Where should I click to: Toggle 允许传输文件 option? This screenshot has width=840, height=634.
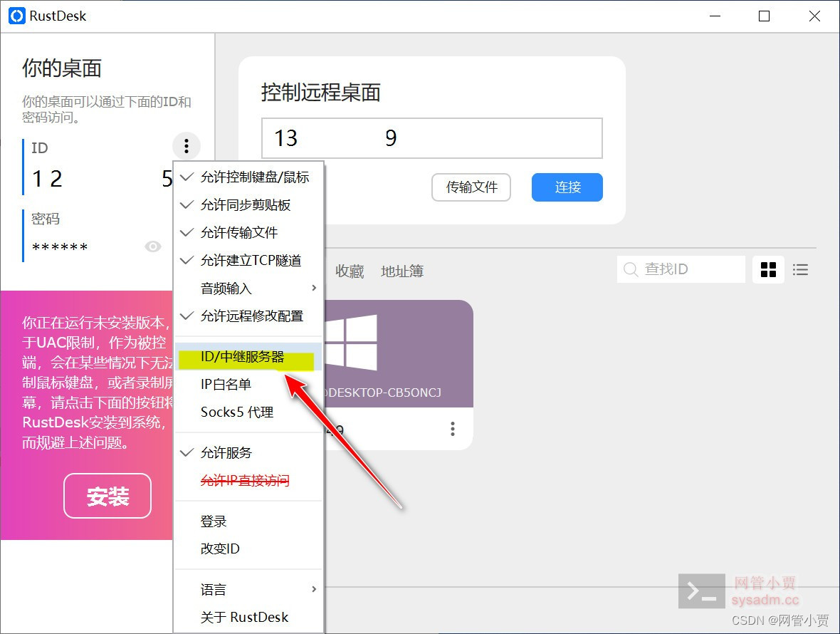tap(249, 233)
